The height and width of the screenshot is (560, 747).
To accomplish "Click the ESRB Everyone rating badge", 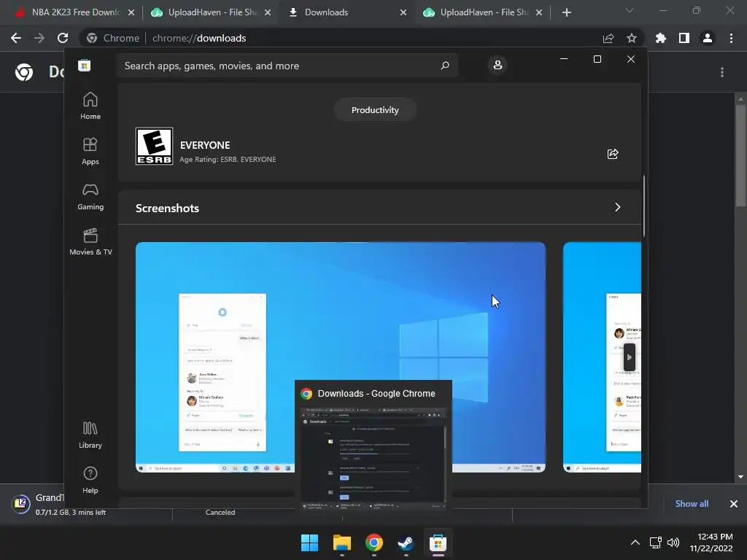I will 154,146.
